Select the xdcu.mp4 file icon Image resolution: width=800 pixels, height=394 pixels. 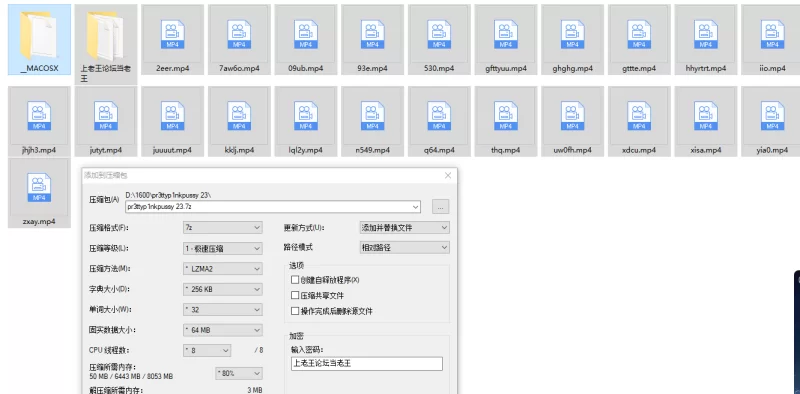pos(638,116)
